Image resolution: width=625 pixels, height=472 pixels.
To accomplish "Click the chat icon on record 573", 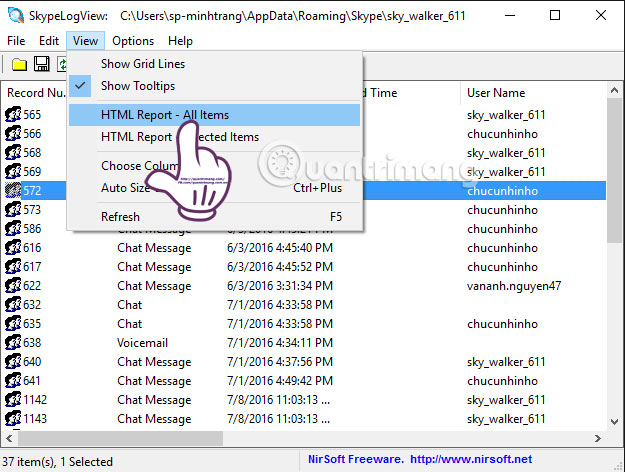I will click(x=13, y=209).
